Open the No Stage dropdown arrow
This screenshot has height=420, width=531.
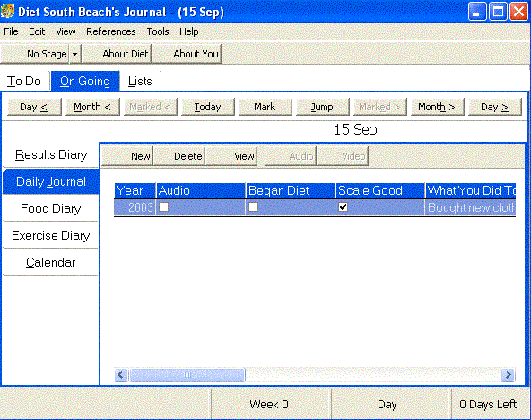click(x=75, y=54)
